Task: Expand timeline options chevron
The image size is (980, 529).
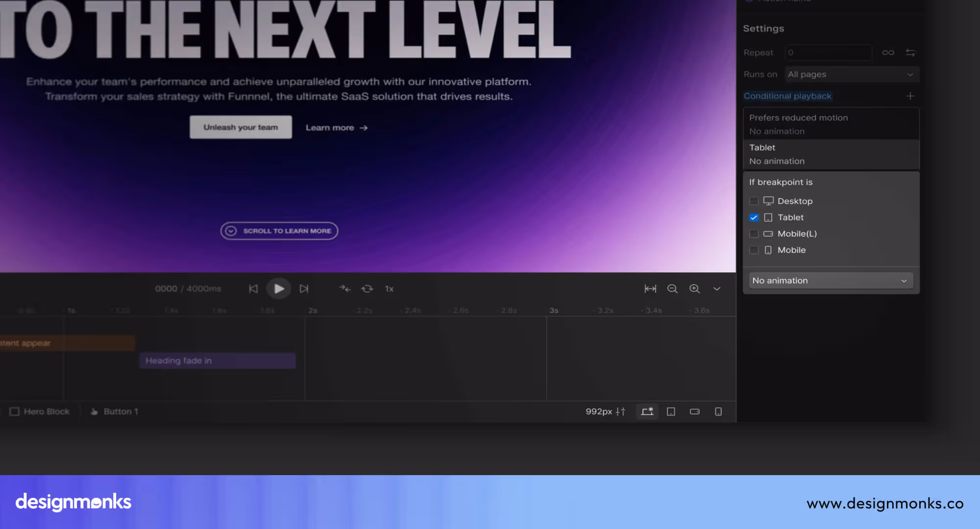Action: [x=716, y=289]
